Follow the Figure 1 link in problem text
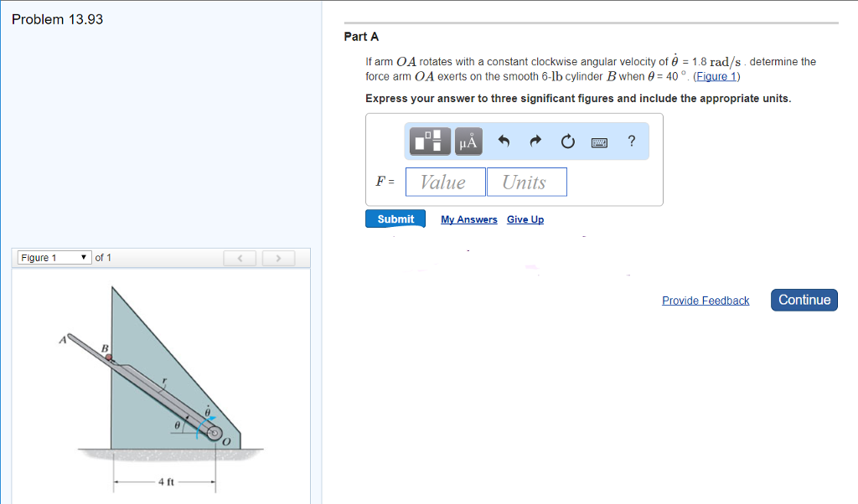This screenshot has width=858, height=504. (717, 76)
